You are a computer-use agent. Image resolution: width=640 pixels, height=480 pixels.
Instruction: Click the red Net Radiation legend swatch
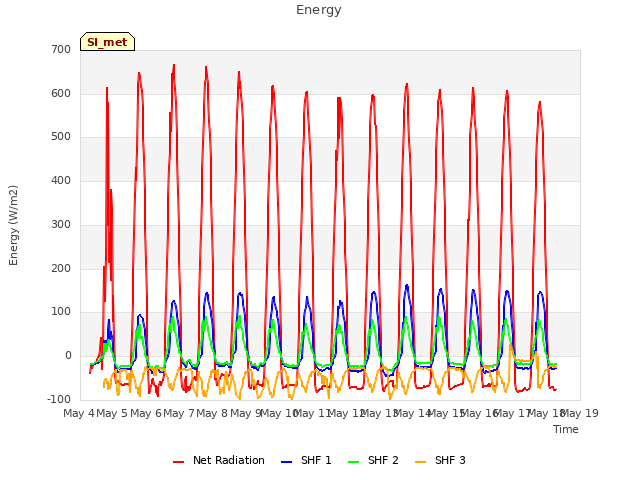[x=179, y=462]
